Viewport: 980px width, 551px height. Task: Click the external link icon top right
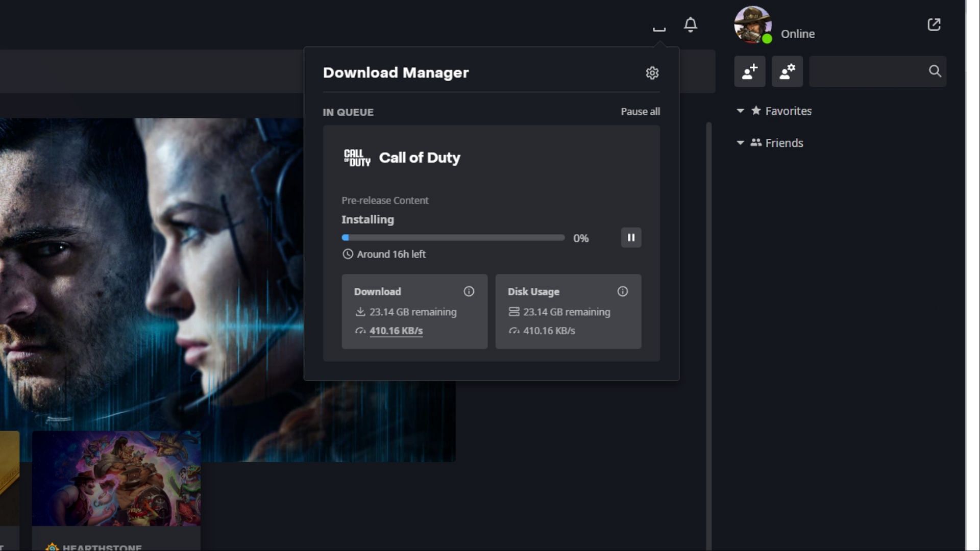click(934, 24)
